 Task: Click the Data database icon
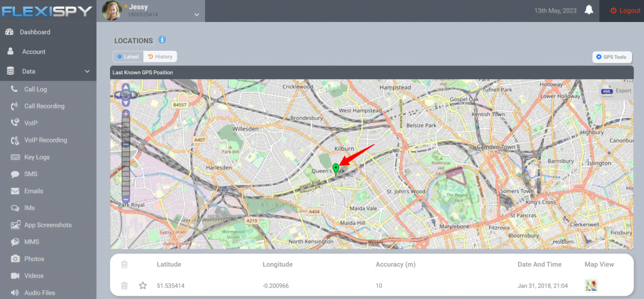pyautogui.click(x=10, y=71)
